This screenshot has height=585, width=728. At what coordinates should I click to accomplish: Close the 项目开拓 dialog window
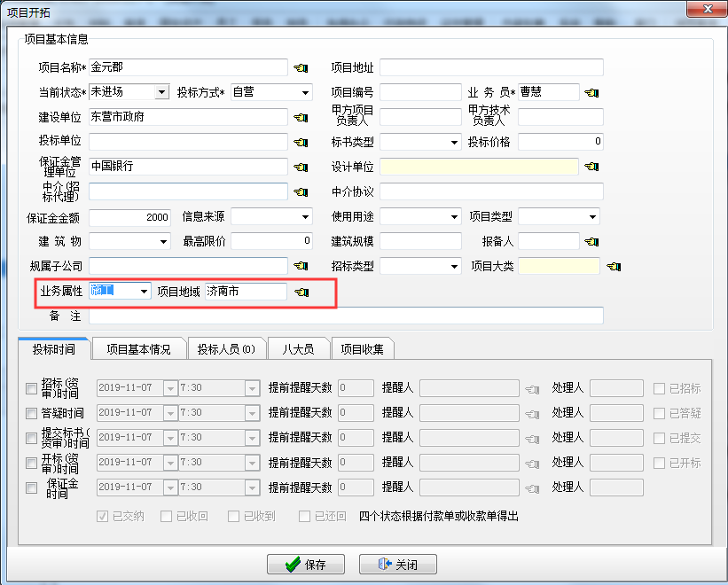coord(707,9)
